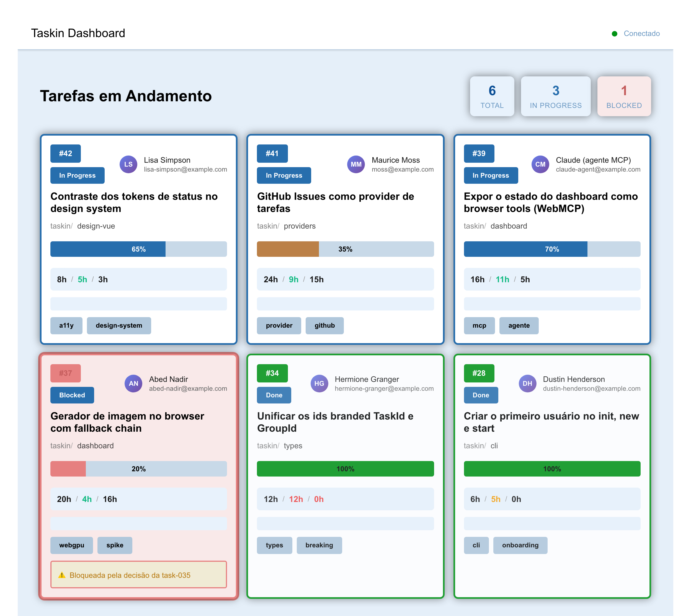Click title 'GitHub Issues como provider de tarefas'
Viewport: 691px width, 616px height.
336,202
